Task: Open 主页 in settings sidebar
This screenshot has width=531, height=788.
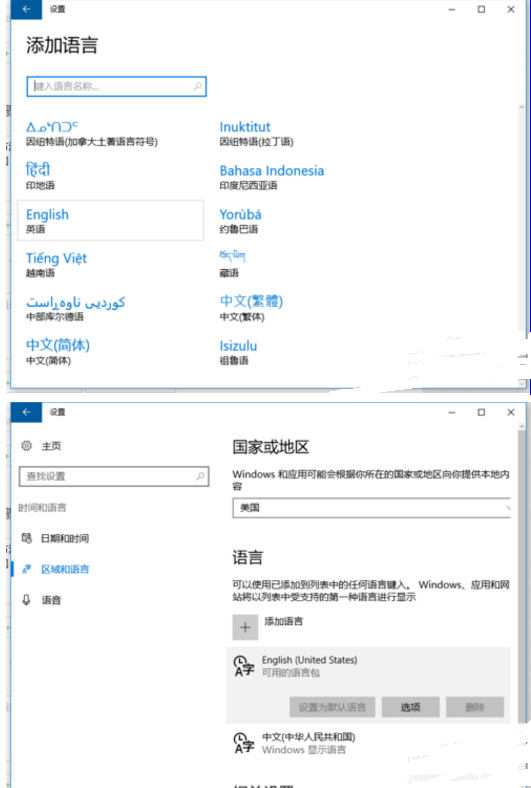Action: tap(51, 446)
